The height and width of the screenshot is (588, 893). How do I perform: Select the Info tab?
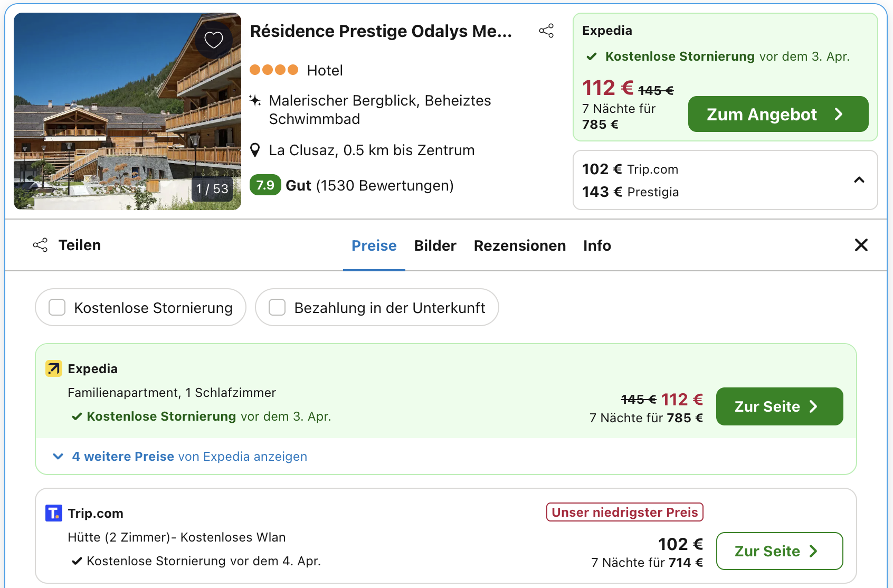(x=597, y=246)
